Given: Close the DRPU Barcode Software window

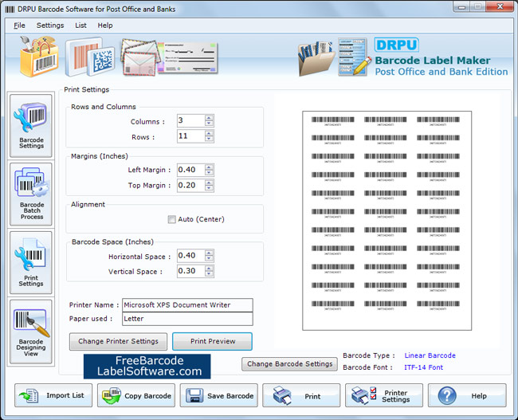Looking at the screenshot, I should (x=500, y=7).
